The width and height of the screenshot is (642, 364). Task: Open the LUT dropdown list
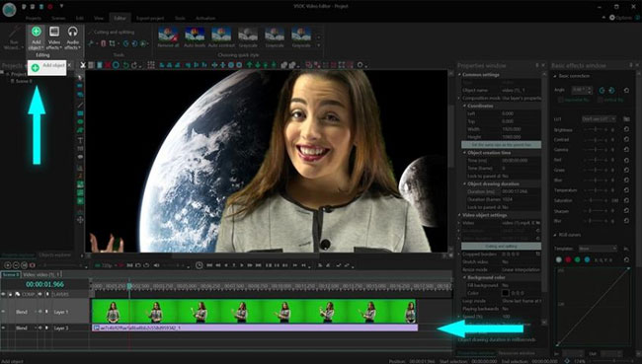click(x=599, y=119)
